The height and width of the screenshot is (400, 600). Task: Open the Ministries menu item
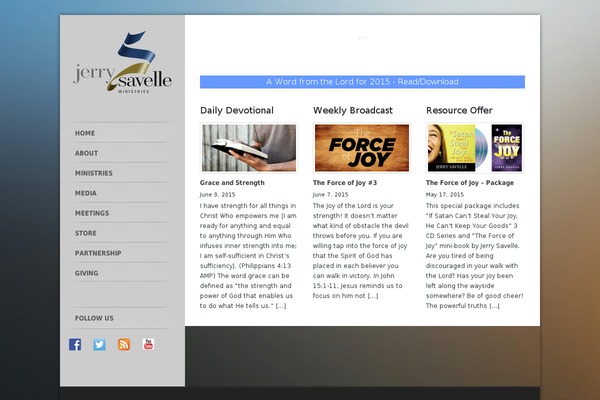click(94, 173)
